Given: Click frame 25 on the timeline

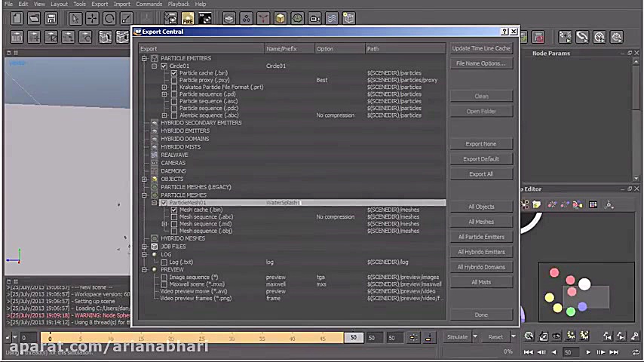Looking at the screenshot, I should (x=201, y=338).
